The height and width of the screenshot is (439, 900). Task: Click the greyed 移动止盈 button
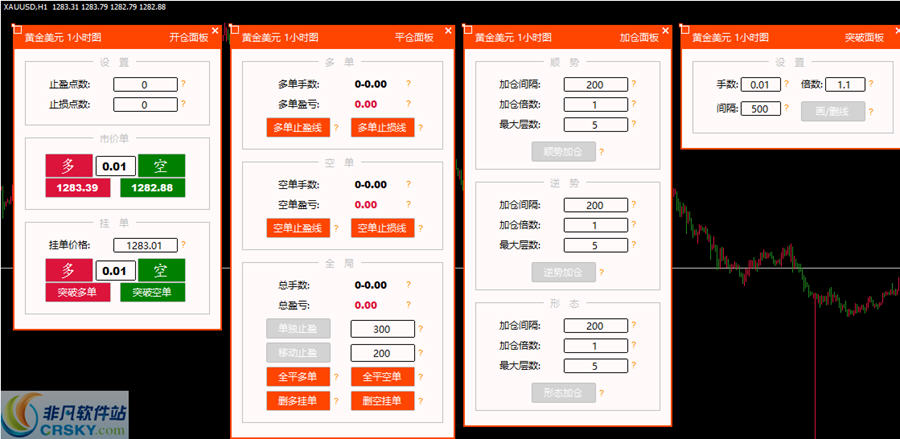tap(298, 353)
